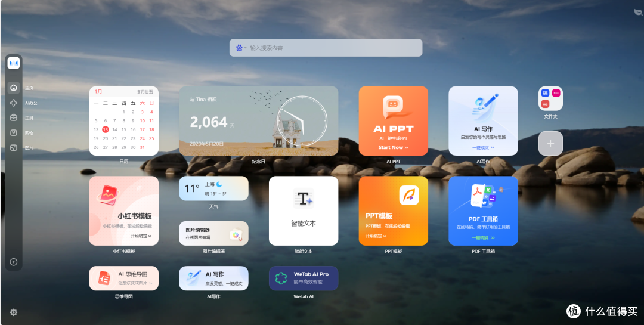Viewport: 644px width, 325px height.
Task: Click the T text icon on 智能文本 card
Action: [303, 199]
